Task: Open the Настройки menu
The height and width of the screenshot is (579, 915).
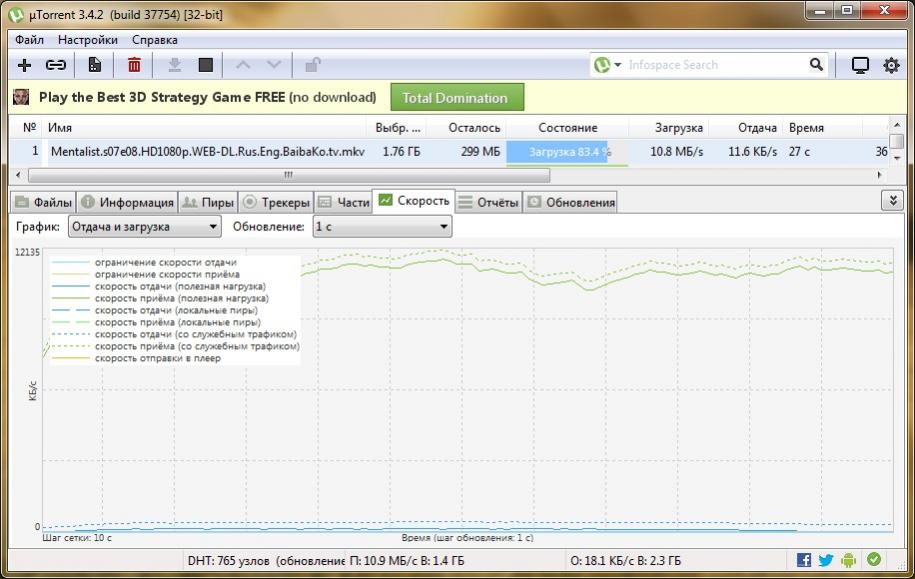Action: 88,40
